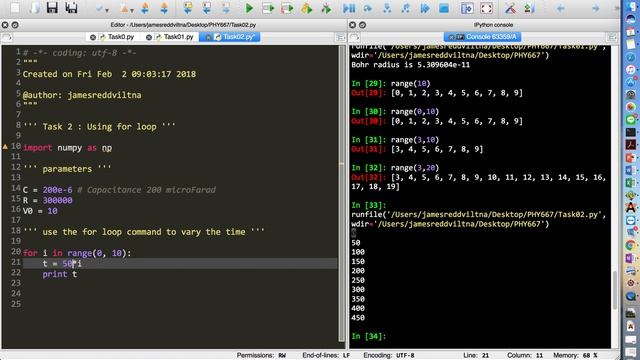
Task: Click the 'R = 300000' code line
Action: (47, 200)
